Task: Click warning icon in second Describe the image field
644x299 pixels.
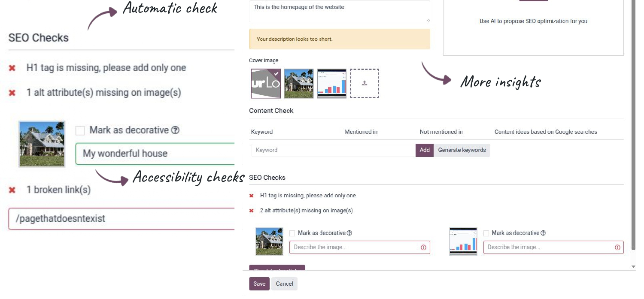Action: (617, 247)
